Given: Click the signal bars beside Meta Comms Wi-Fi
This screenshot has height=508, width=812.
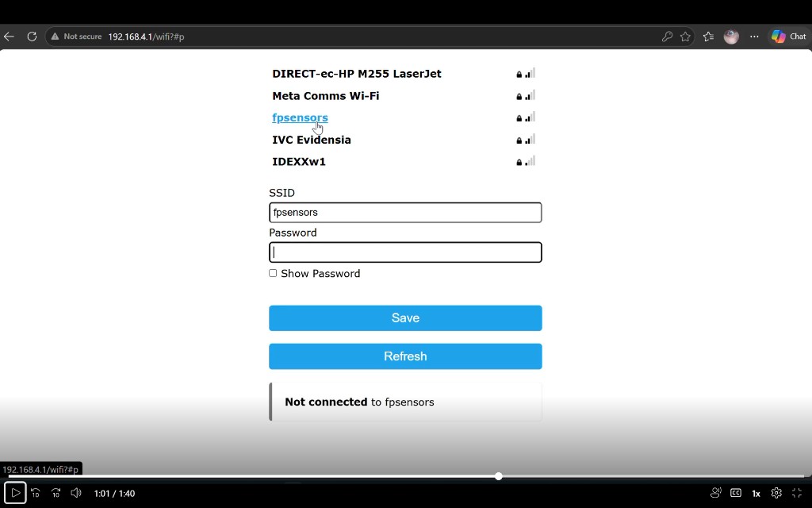Looking at the screenshot, I should 530,95.
